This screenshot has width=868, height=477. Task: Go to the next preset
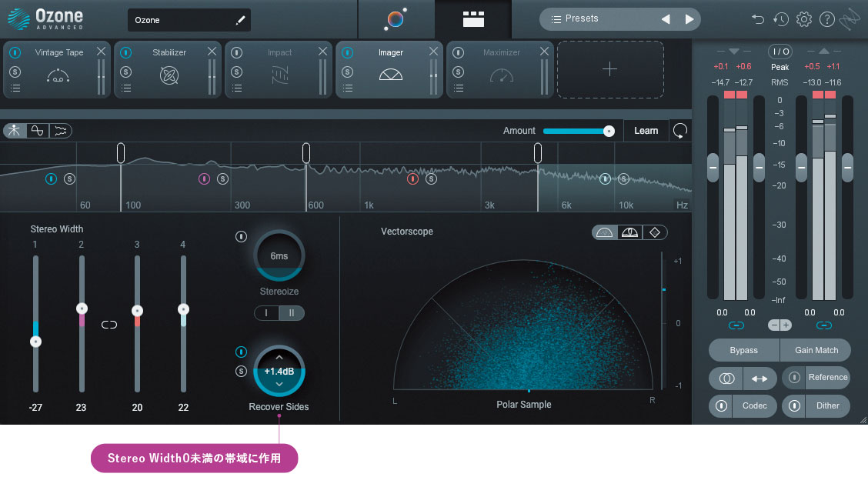click(689, 19)
